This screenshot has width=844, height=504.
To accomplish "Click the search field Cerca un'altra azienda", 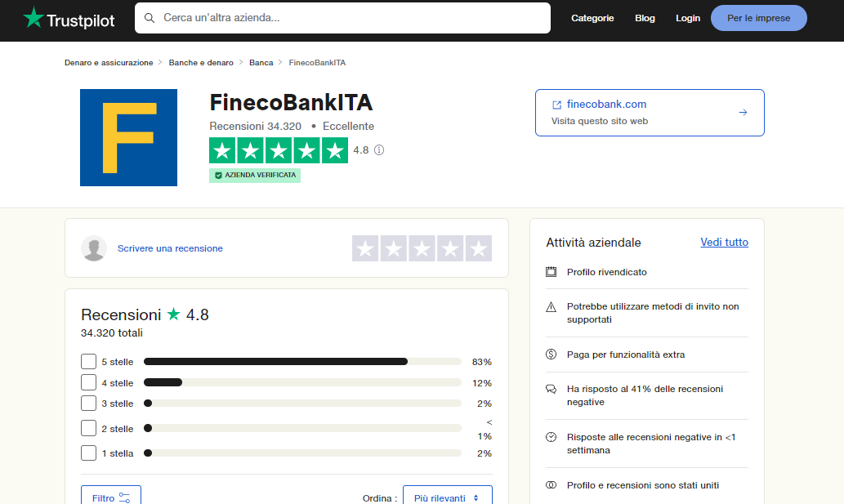I will [x=342, y=18].
